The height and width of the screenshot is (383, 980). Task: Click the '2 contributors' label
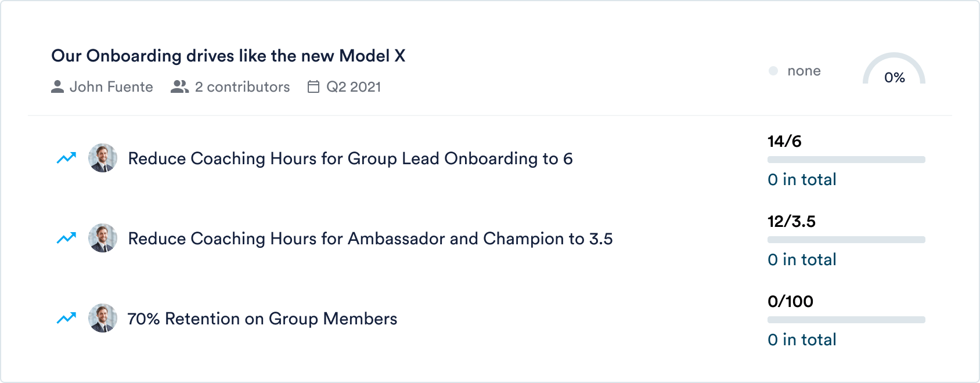(x=242, y=87)
